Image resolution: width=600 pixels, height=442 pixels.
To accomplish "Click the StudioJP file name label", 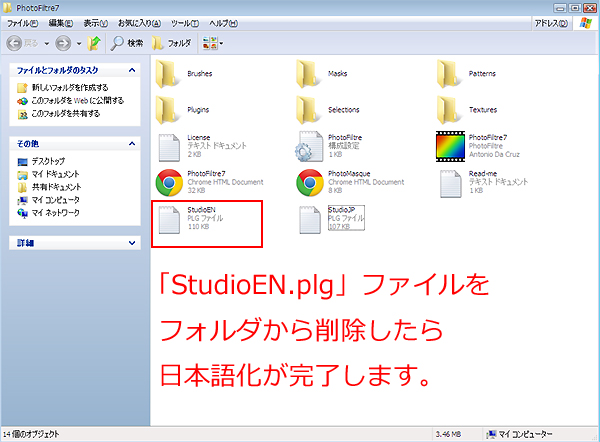I will (342, 210).
